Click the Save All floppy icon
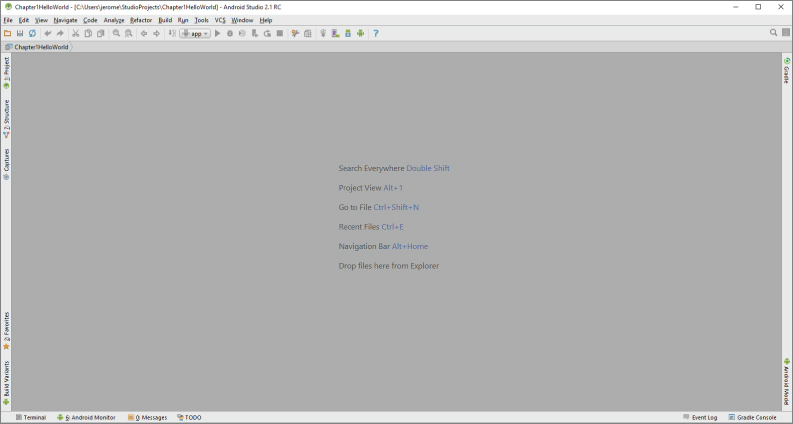Screen dimensions: 793x424 click(20, 33)
